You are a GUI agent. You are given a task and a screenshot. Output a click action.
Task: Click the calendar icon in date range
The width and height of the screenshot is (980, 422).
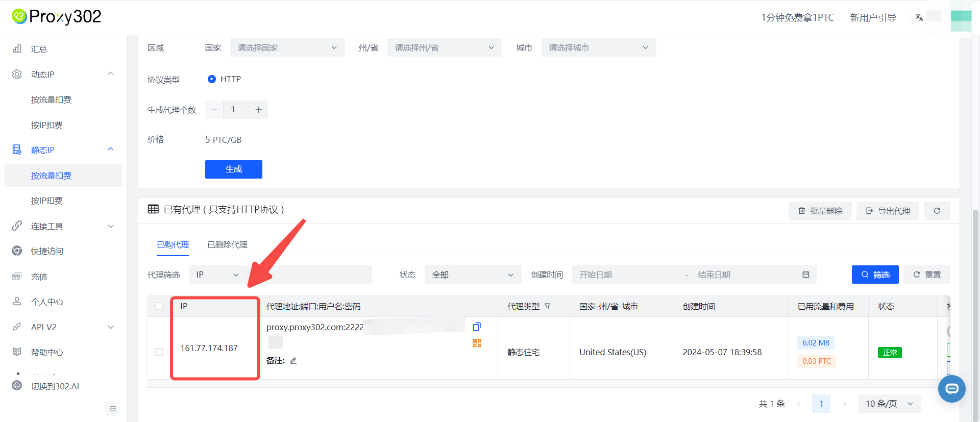[x=806, y=275]
